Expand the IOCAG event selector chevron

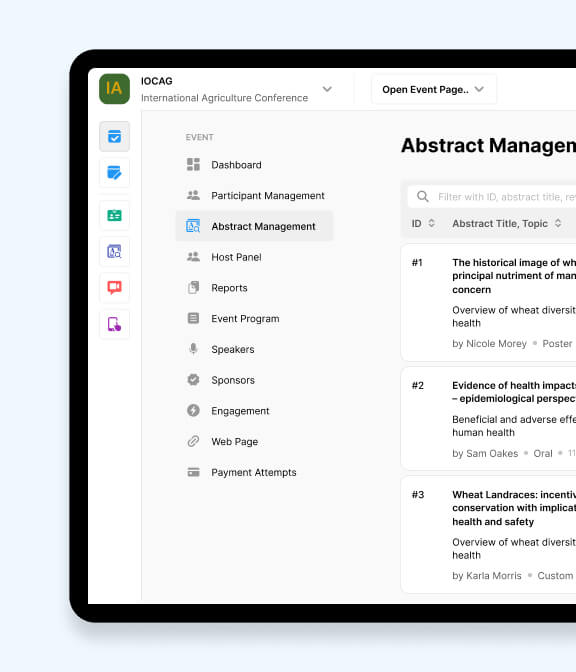pyautogui.click(x=327, y=89)
